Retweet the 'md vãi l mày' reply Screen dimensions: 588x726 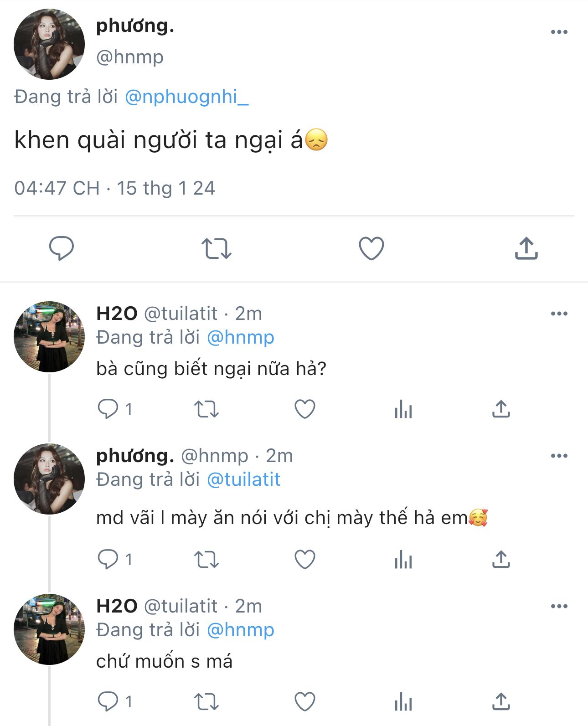pyautogui.click(x=206, y=559)
